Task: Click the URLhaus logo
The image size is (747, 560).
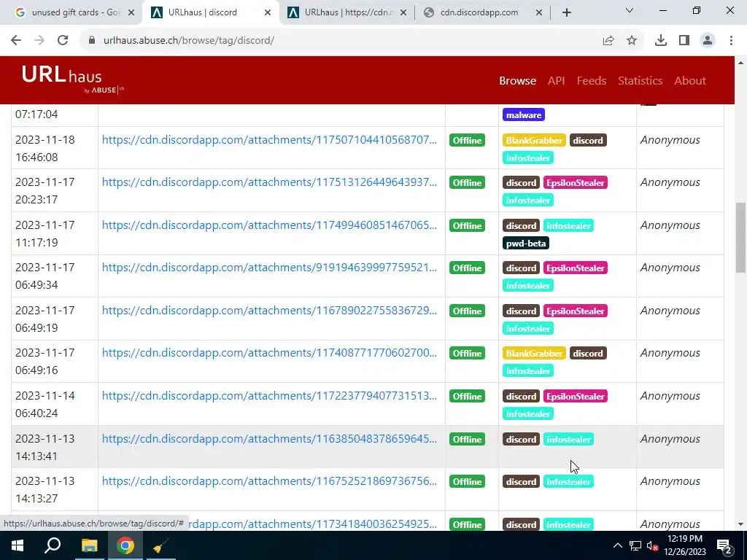Action: (73, 80)
